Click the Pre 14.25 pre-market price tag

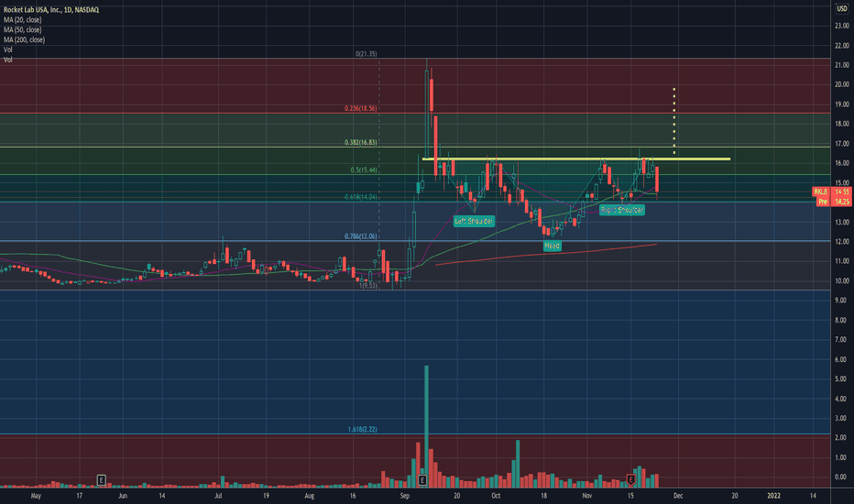(x=833, y=202)
